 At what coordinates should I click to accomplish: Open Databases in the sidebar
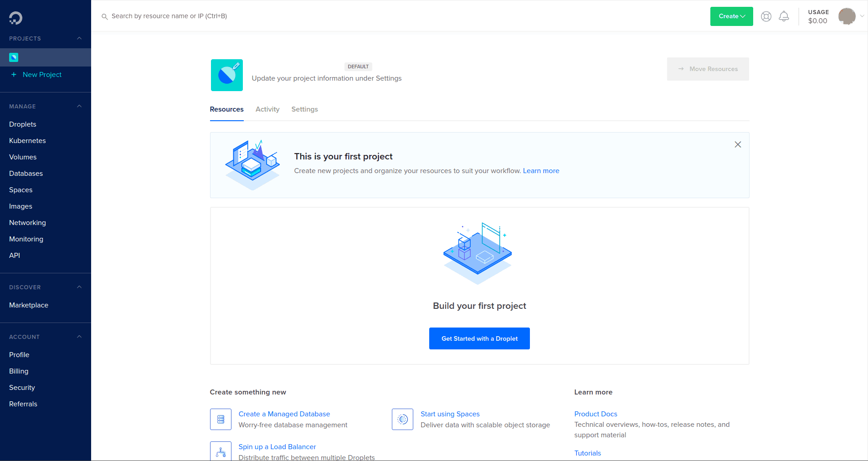coord(26,174)
